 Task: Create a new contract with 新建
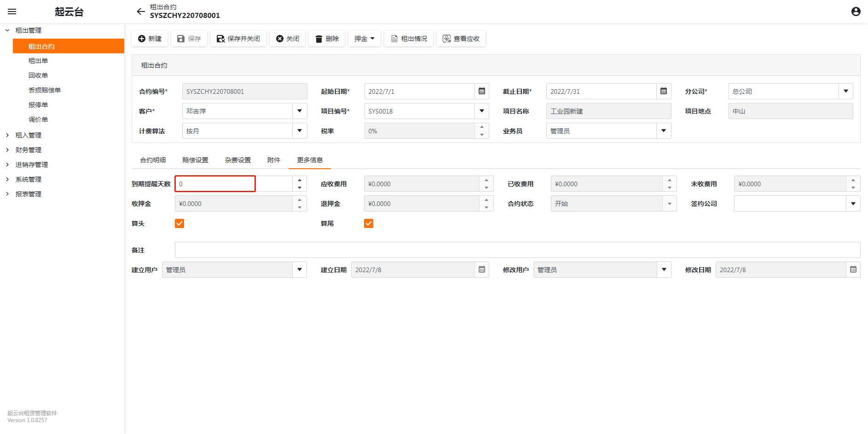tap(150, 39)
